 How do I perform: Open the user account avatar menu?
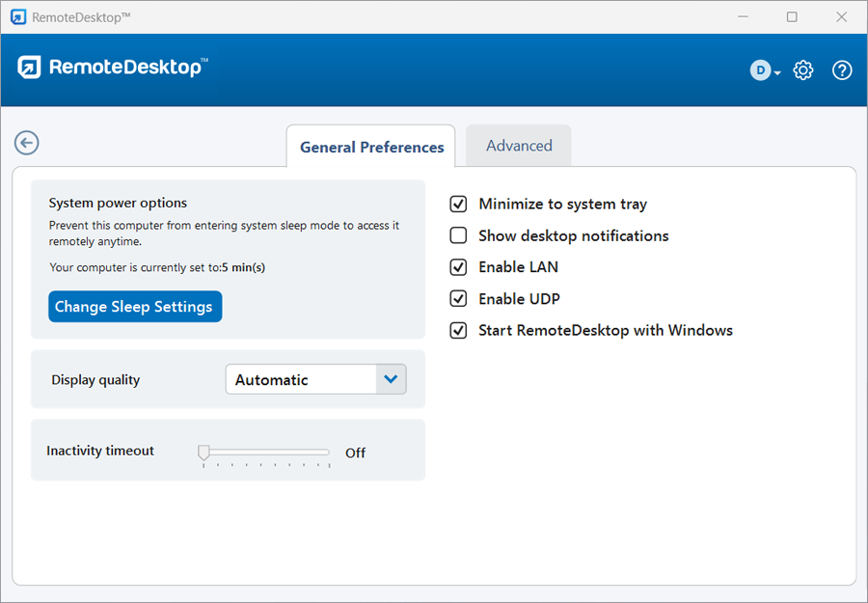765,70
